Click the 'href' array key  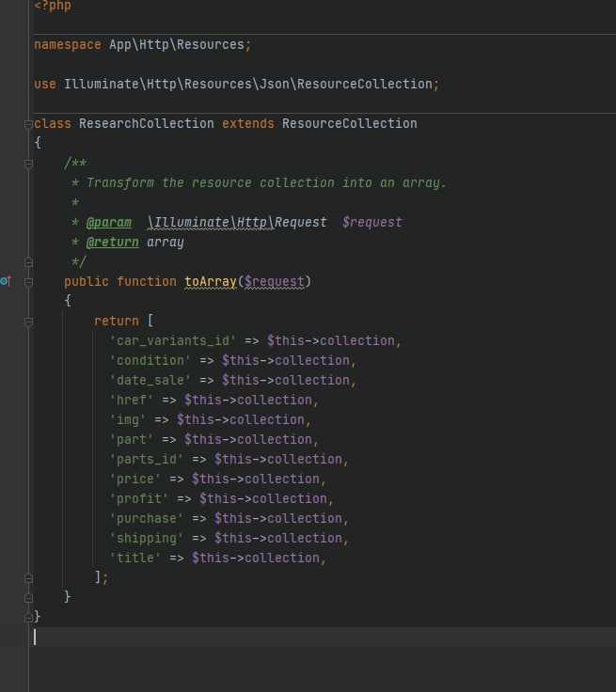[x=131, y=400]
